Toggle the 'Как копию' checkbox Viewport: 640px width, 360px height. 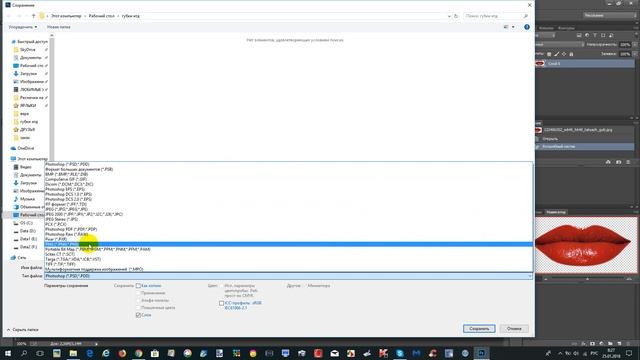(x=138, y=286)
